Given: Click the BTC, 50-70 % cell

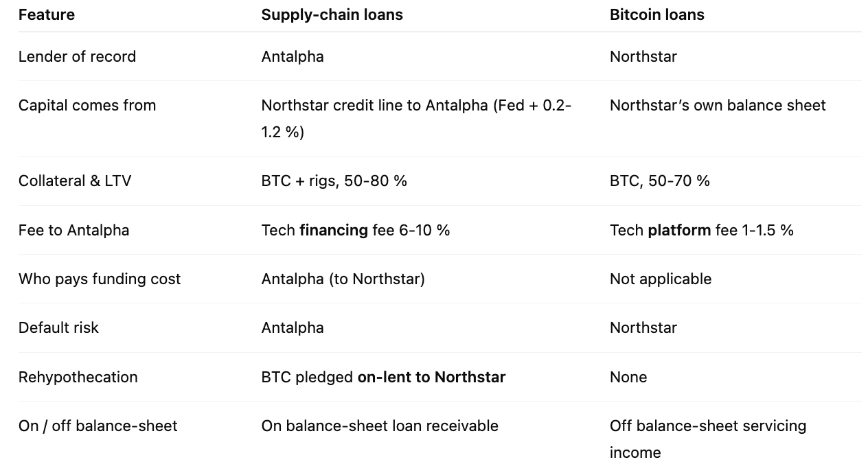Looking at the screenshot, I should click(x=660, y=181).
